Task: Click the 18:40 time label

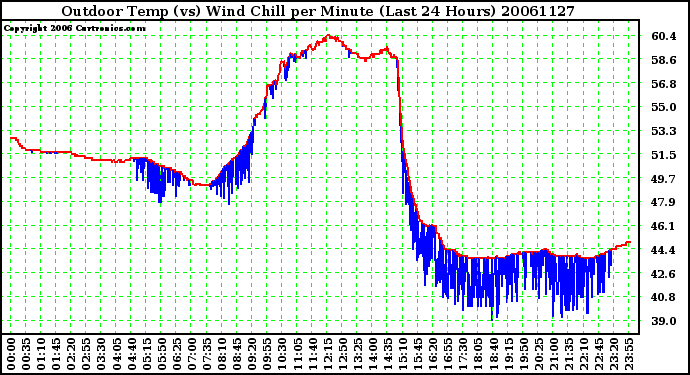Action: point(493,354)
